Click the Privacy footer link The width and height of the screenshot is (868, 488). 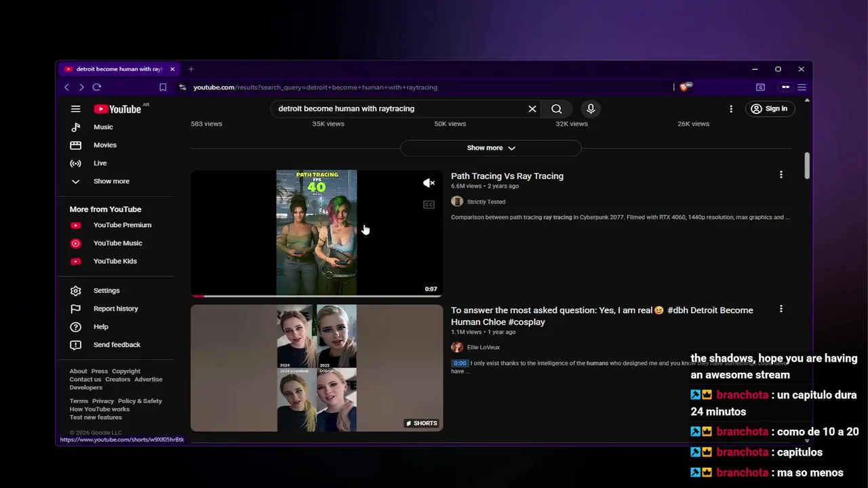[103, 401]
